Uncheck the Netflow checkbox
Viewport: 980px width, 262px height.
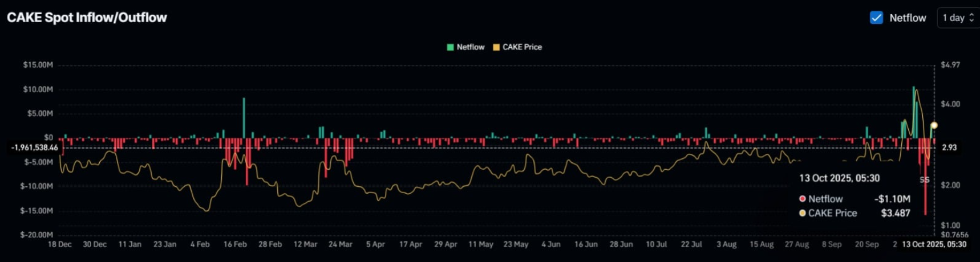(x=876, y=18)
